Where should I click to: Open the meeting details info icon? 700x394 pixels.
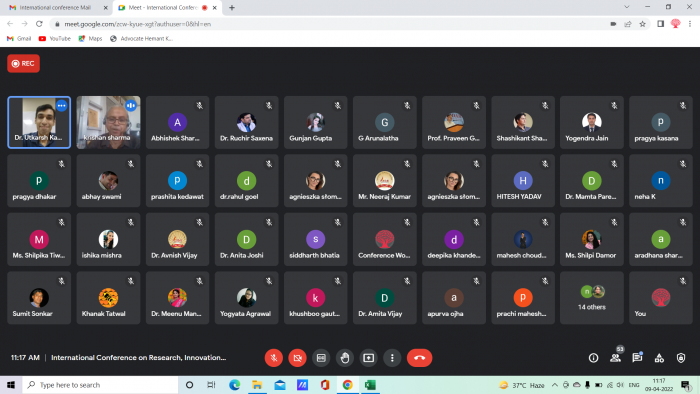(593, 358)
